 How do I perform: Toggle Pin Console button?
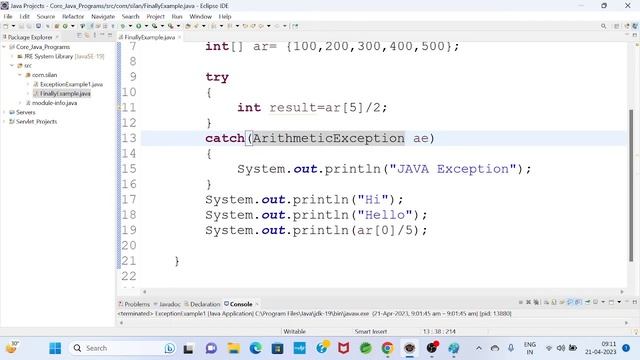588,302
